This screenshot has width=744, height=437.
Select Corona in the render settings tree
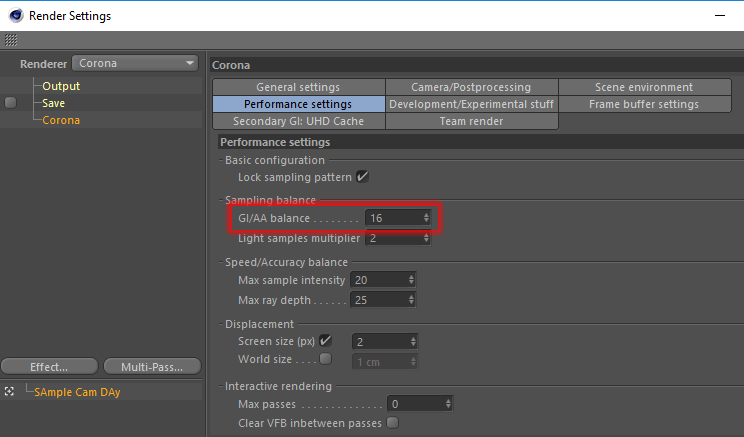click(x=61, y=120)
